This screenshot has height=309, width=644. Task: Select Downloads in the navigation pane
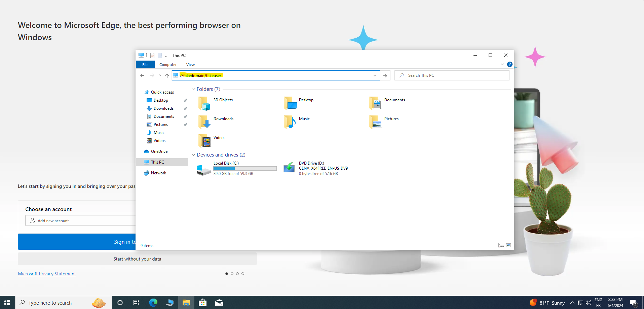pos(163,108)
